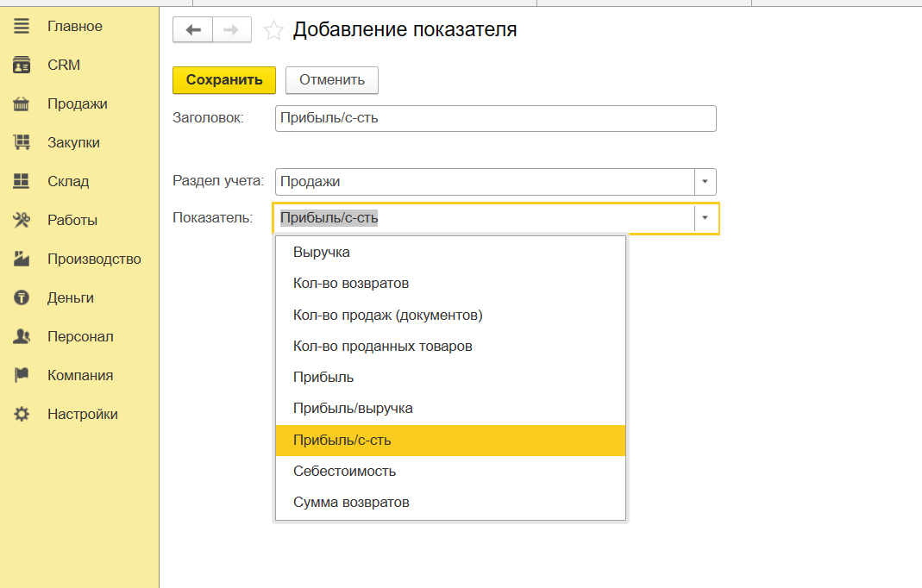Collapse the Показатель dropdown arrow
Viewport: 922px width, 588px height.
(x=705, y=218)
